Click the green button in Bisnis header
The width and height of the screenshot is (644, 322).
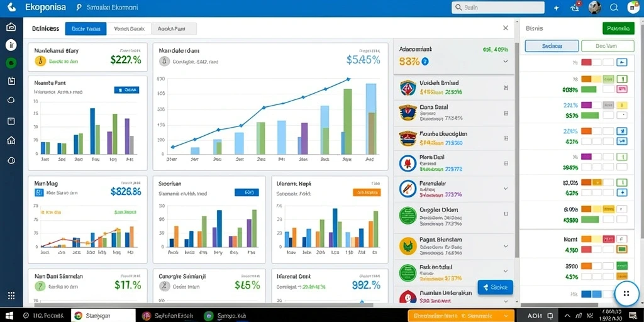[618, 28]
